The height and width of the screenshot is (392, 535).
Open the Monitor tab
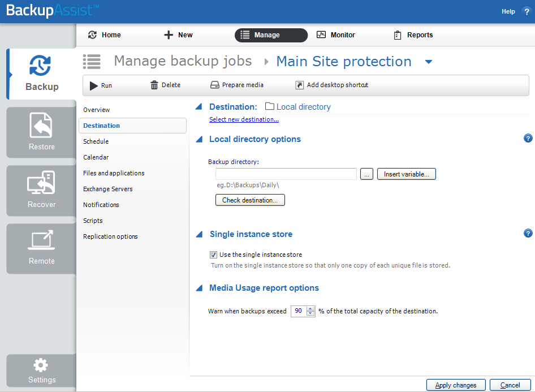click(336, 35)
